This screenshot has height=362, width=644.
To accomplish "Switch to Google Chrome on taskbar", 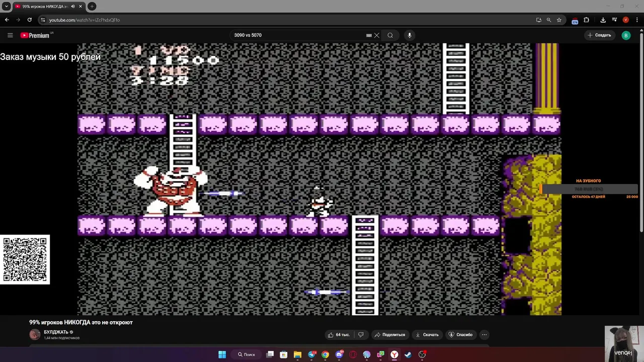I will click(325, 354).
